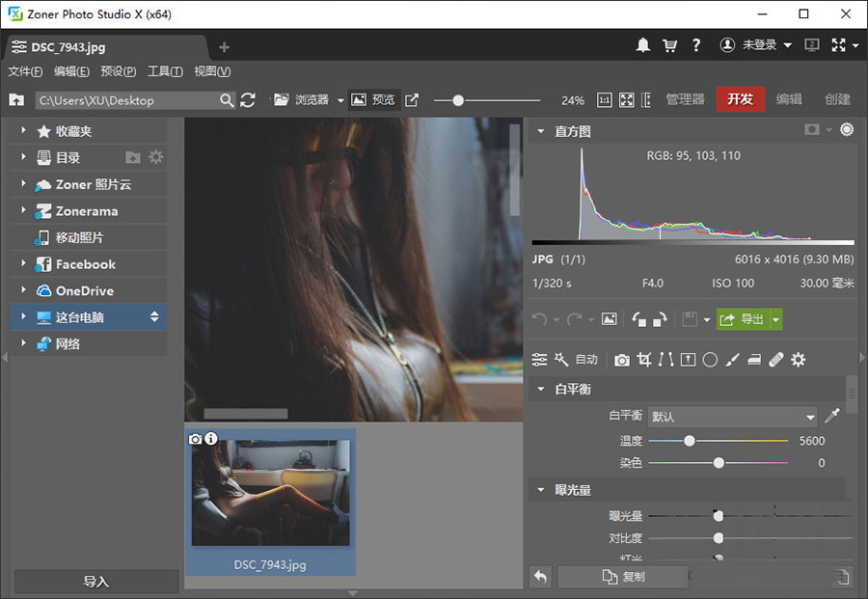Click the auto enhance wand icon
The width and height of the screenshot is (868, 599).
coord(561,360)
